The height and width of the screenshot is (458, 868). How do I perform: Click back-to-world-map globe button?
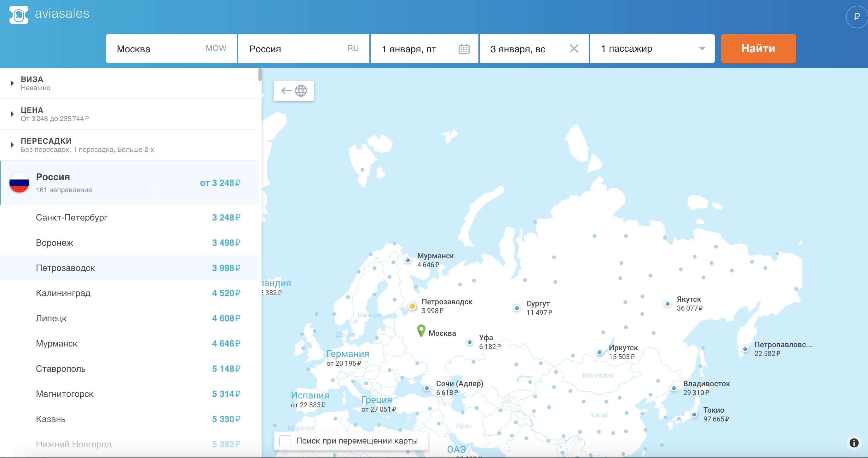294,91
